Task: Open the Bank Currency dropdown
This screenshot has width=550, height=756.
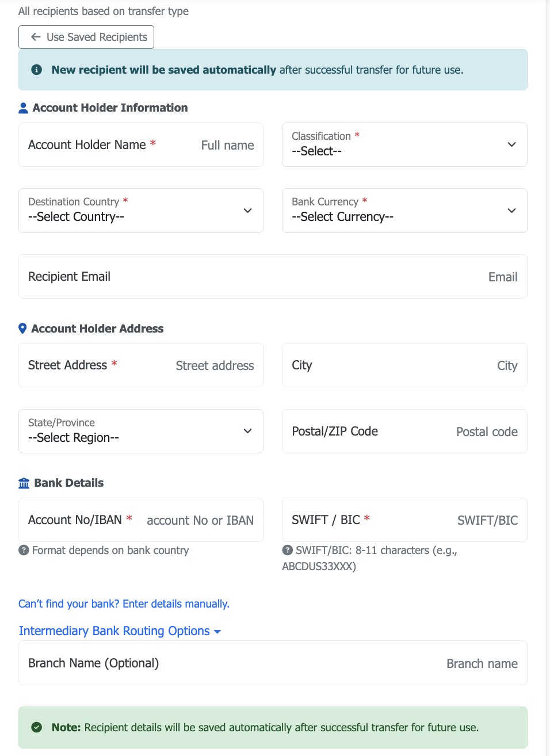Action: tap(404, 211)
